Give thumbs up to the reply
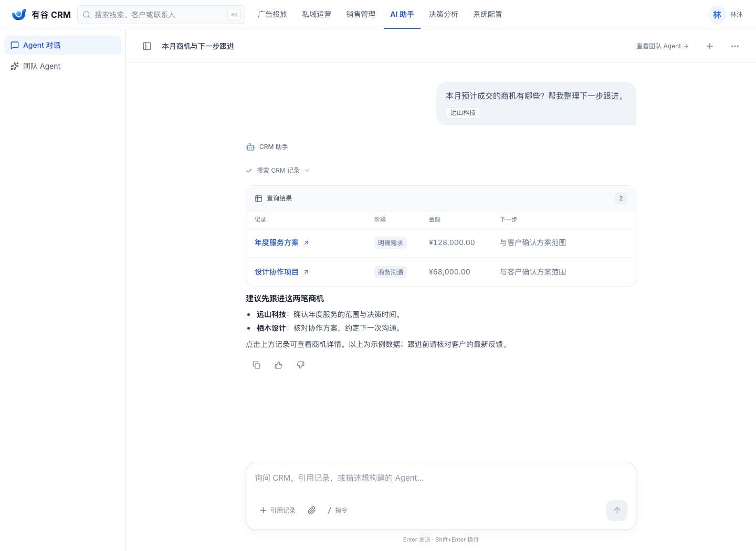This screenshot has height=551, width=756. pos(279,365)
